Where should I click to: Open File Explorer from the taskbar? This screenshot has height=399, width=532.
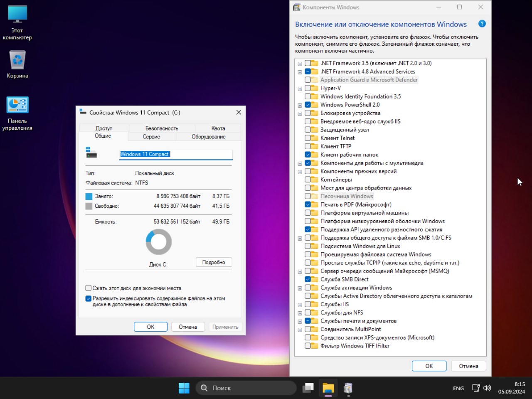pos(328,388)
